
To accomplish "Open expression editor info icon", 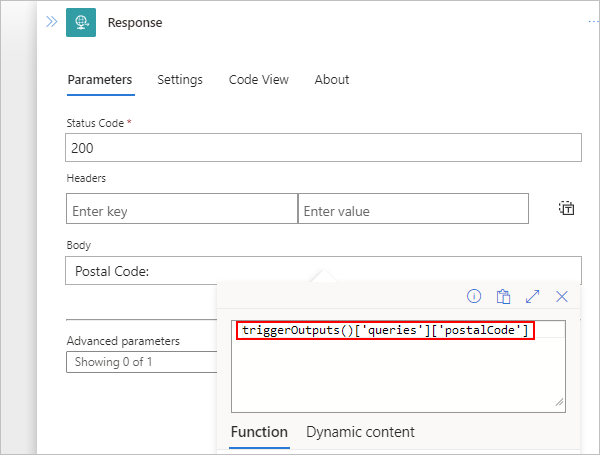I will (474, 296).
